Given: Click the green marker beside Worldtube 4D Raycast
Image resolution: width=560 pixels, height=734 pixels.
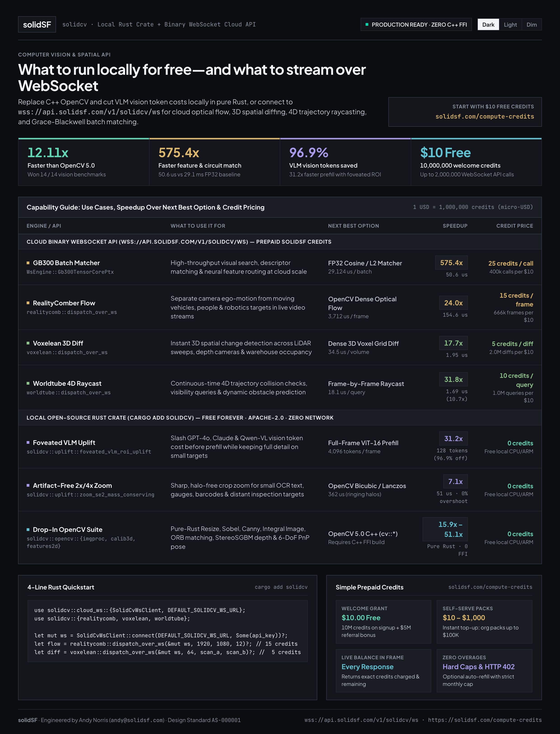Looking at the screenshot, I should tap(28, 383).
